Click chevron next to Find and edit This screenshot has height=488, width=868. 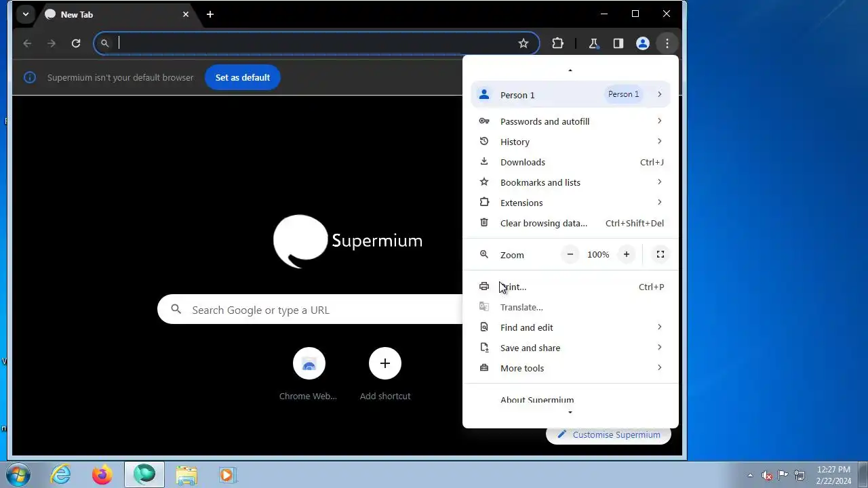[x=659, y=327]
